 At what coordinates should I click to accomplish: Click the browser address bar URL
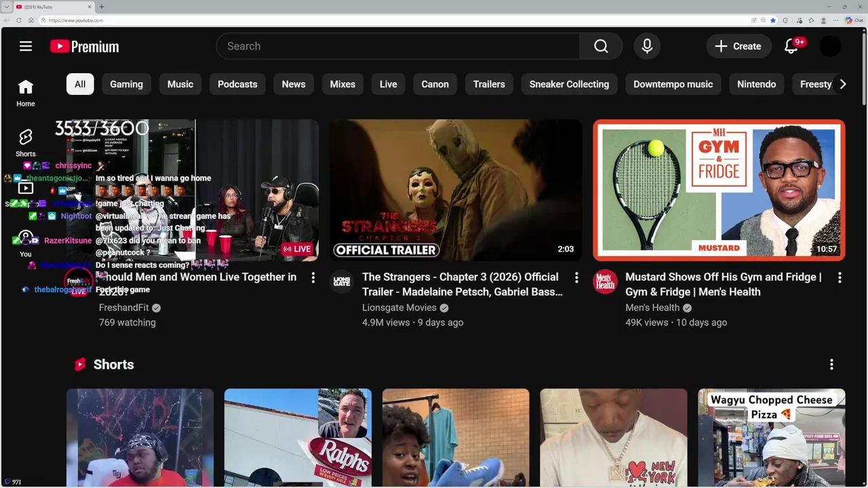coord(76,20)
